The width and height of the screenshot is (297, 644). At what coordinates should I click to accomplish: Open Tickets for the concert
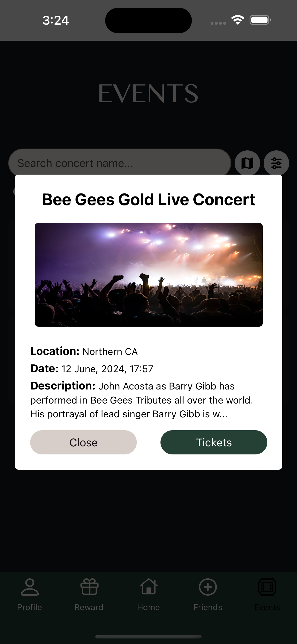coord(214,442)
